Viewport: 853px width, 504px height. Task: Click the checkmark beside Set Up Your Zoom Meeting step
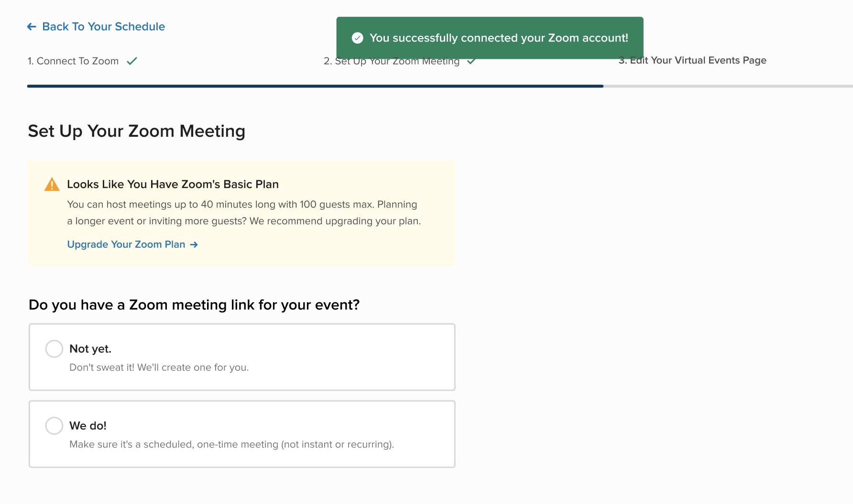[x=471, y=61]
